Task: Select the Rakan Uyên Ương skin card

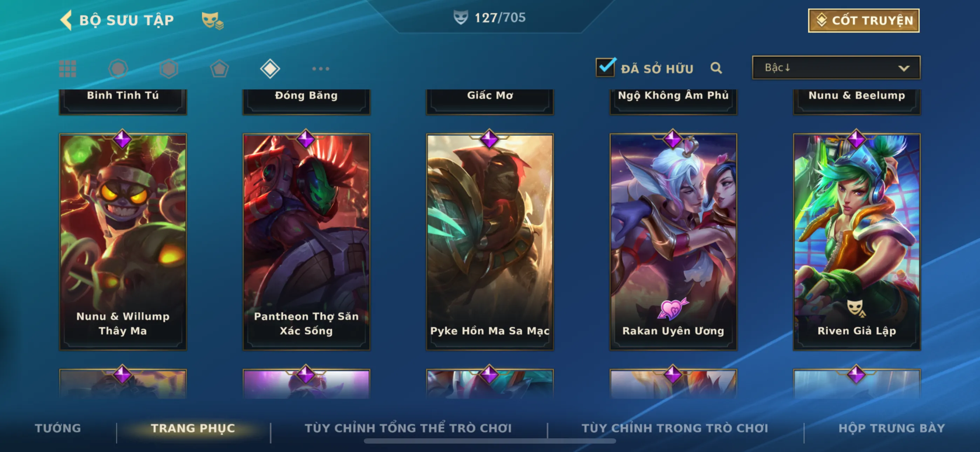Action: click(673, 242)
